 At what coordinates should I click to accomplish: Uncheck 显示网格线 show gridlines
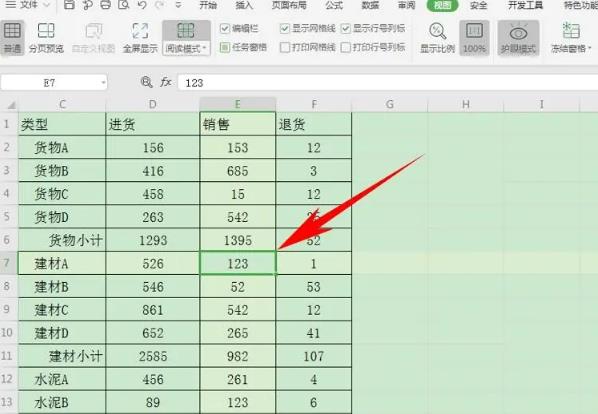click(285, 29)
